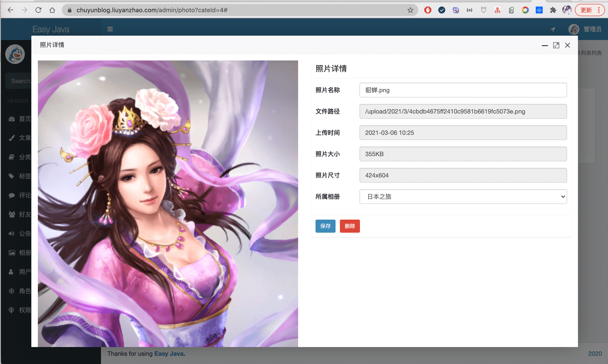The width and height of the screenshot is (608, 364).
Task: Open the 管理员 user menu
Action: click(x=585, y=29)
